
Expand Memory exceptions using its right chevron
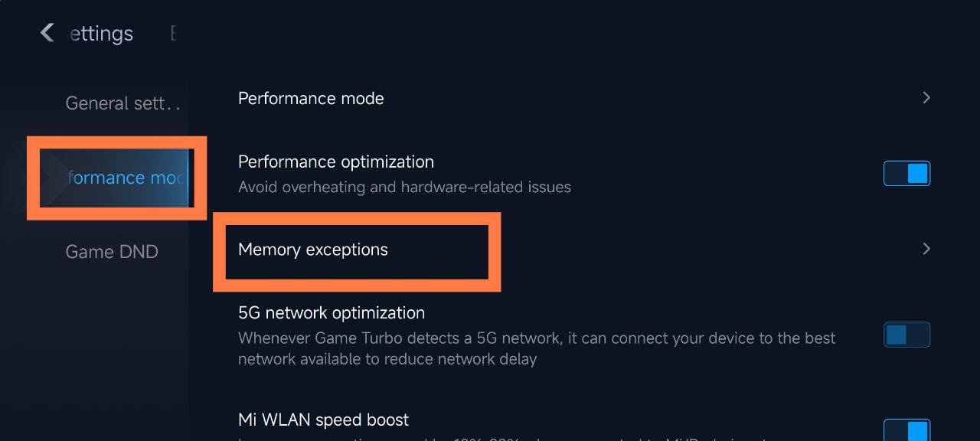pyautogui.click(x=926, y=249)
